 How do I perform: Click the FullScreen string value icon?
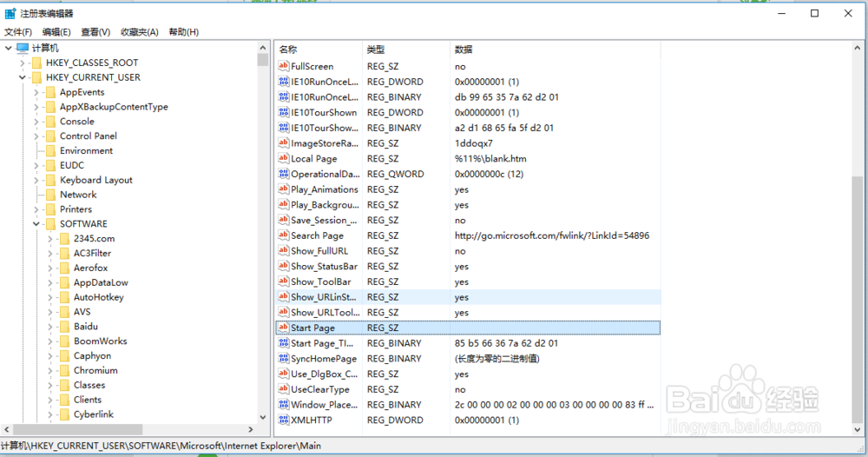click(284, 66)
